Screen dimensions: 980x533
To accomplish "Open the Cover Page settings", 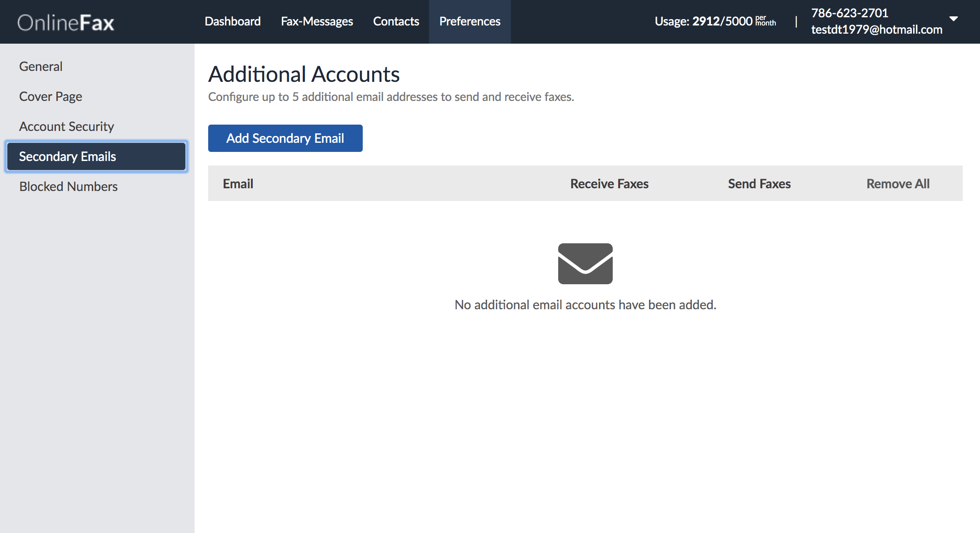I will [50, 96].
